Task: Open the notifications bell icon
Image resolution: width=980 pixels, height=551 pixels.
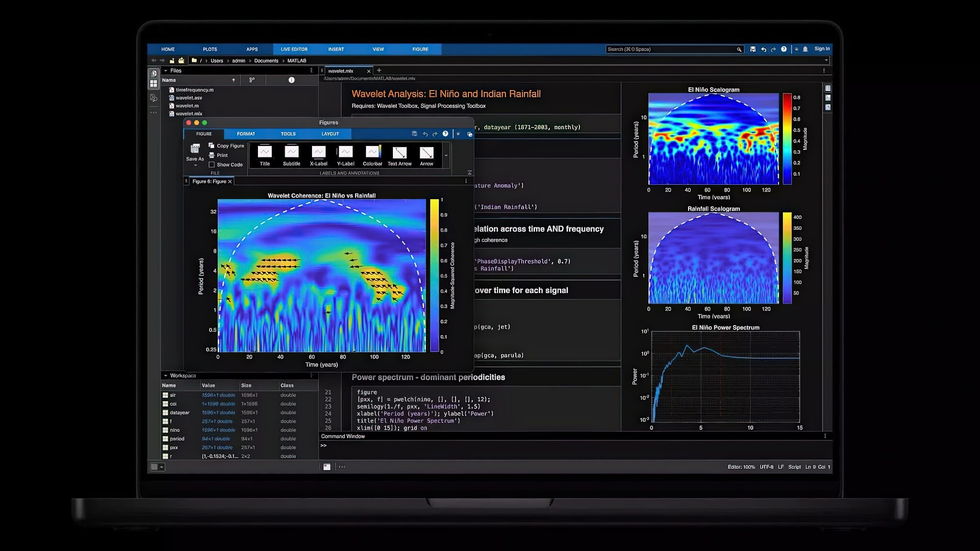Action: [x=805, y=49]
